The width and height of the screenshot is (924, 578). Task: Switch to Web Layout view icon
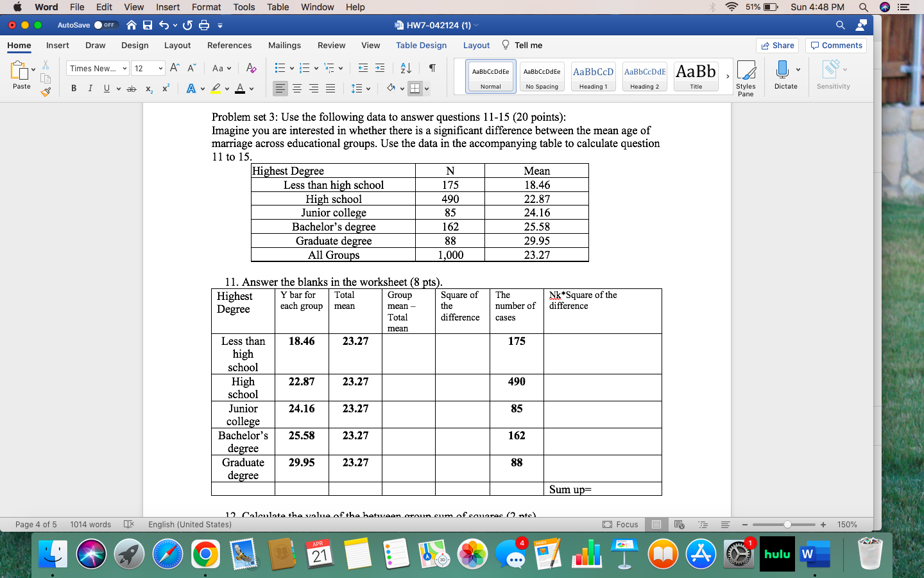[x=679, y=525]
